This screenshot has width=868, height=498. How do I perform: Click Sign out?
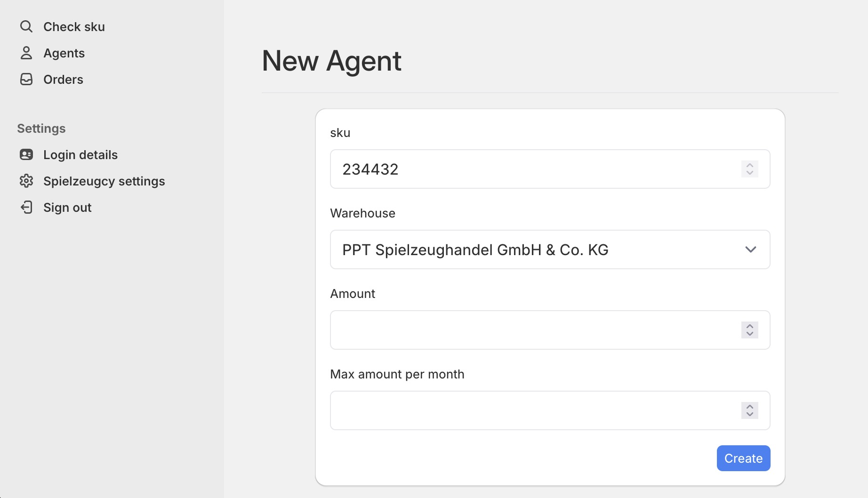click(x=67, y=207)
